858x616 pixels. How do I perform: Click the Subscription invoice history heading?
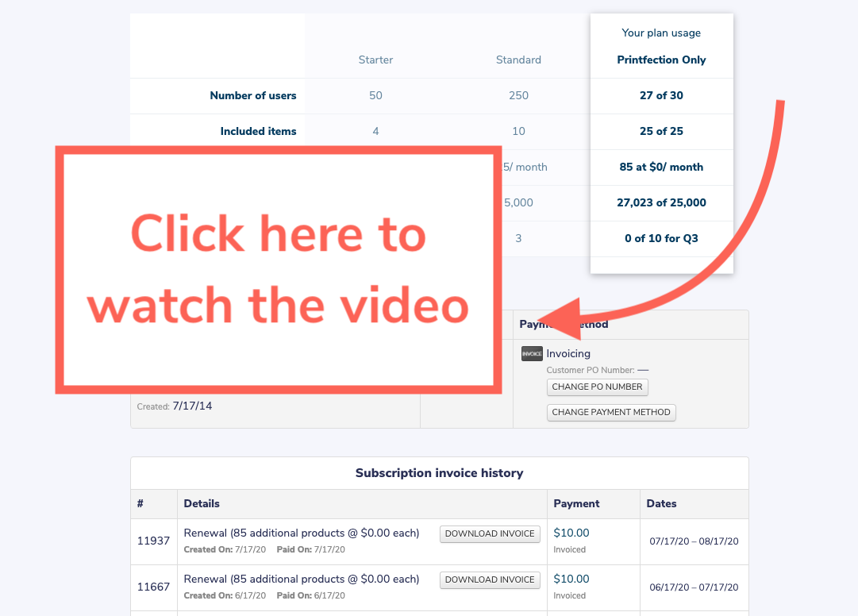[x=439, y=473]
